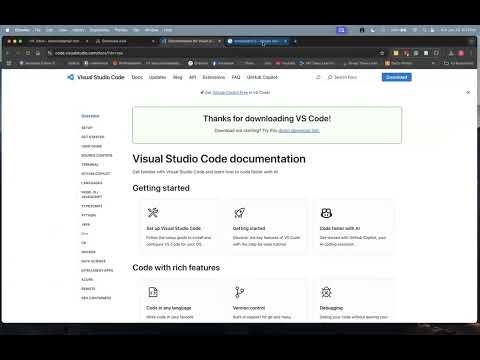Open a new browser tab with plus icon
This screenshot has height=360, width=480.
click(295, 41)
